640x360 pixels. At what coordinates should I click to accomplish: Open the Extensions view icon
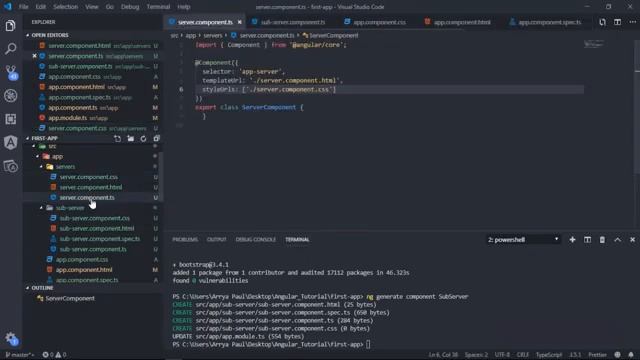tap(11, 119)
